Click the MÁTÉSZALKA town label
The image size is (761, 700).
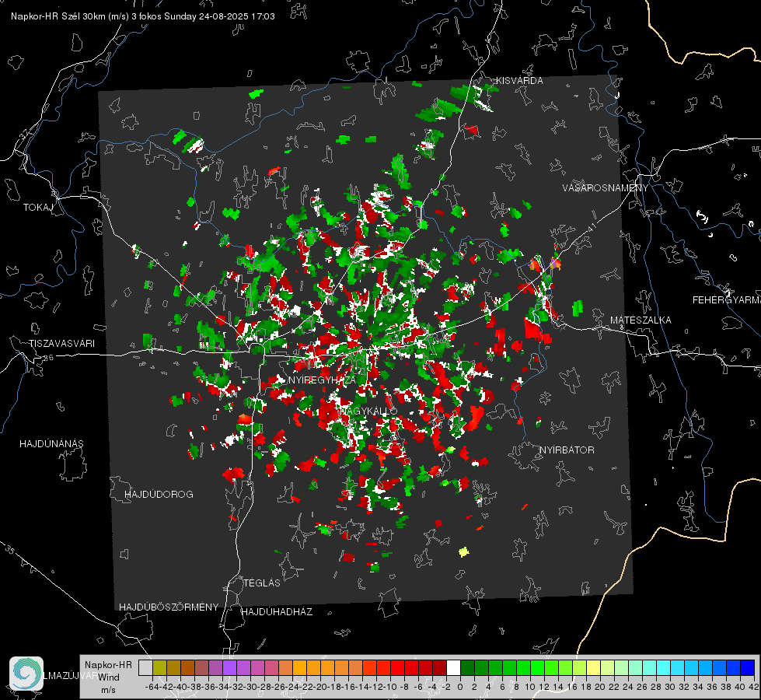click(x=641, y=320)
